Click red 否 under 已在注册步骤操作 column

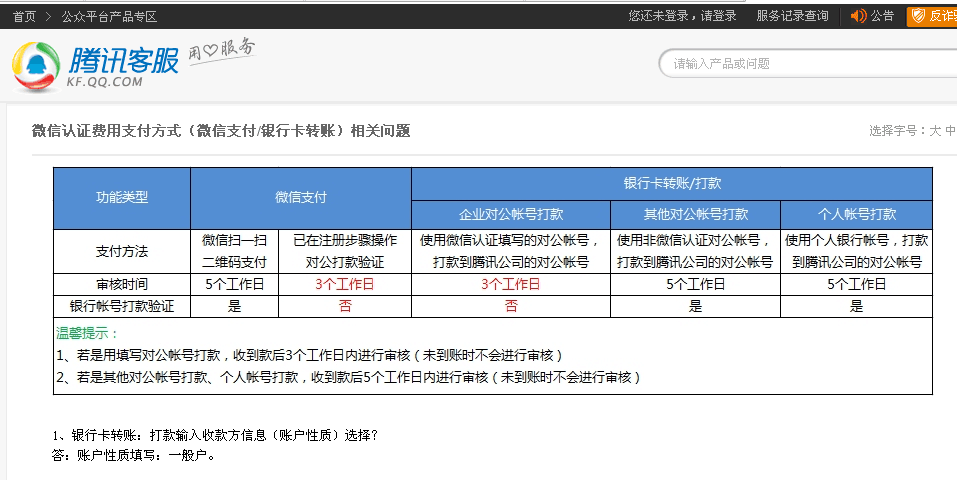click(x=345, y=307)
